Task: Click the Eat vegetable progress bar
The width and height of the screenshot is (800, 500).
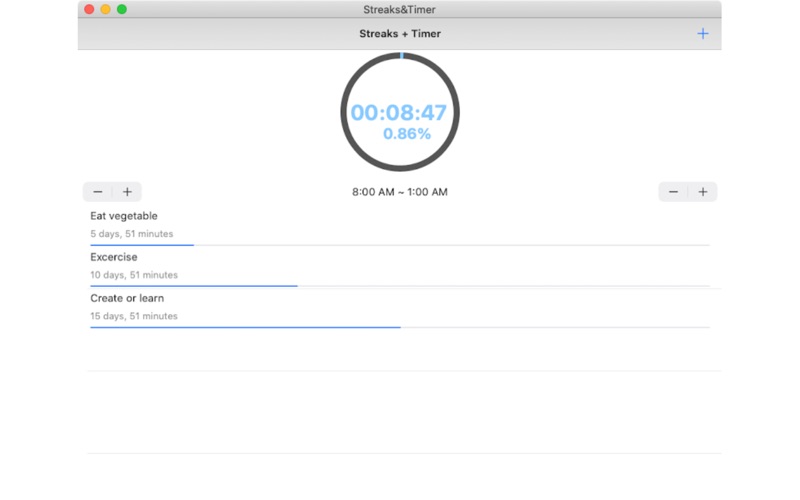Action: (399, 245)
